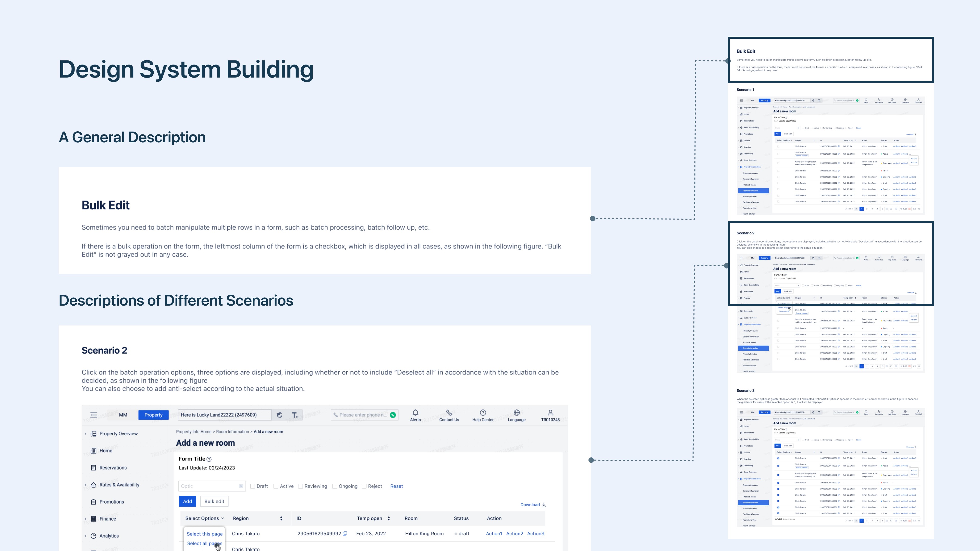980x551 pixels.
Task: Open the Scenario 1 thumbnail screenshot
Action: [x=831, y=156]
